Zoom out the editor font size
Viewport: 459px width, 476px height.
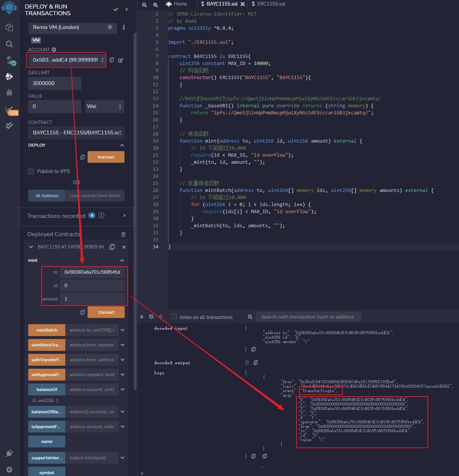click(144, 4)
